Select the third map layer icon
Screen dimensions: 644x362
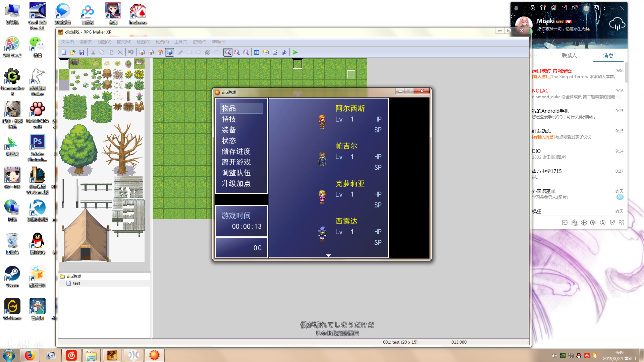pyautogui.click(x=160, y=52)
